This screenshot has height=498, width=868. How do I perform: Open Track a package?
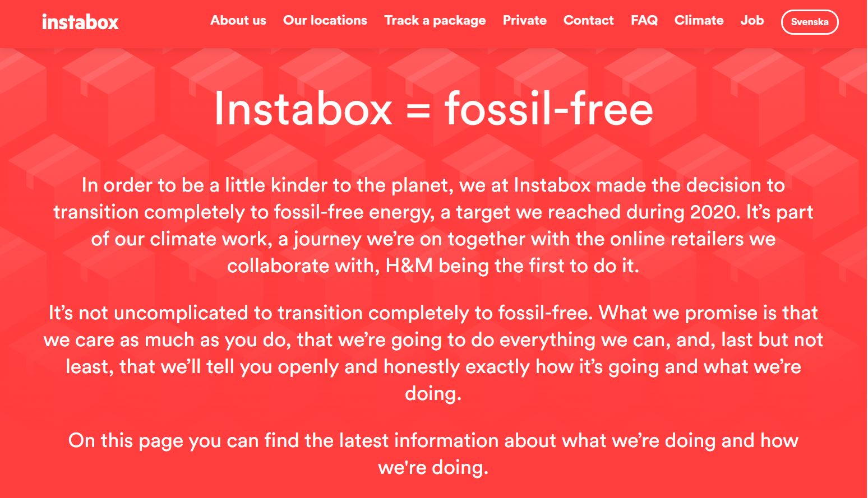pyautogui.click(x=435, y=21)
